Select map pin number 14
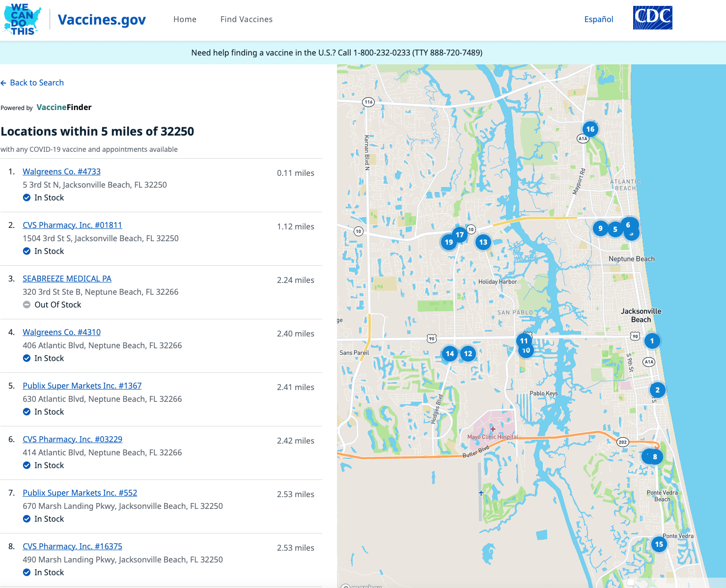Screen dimensions: 726x588 (x=449, y=354)
